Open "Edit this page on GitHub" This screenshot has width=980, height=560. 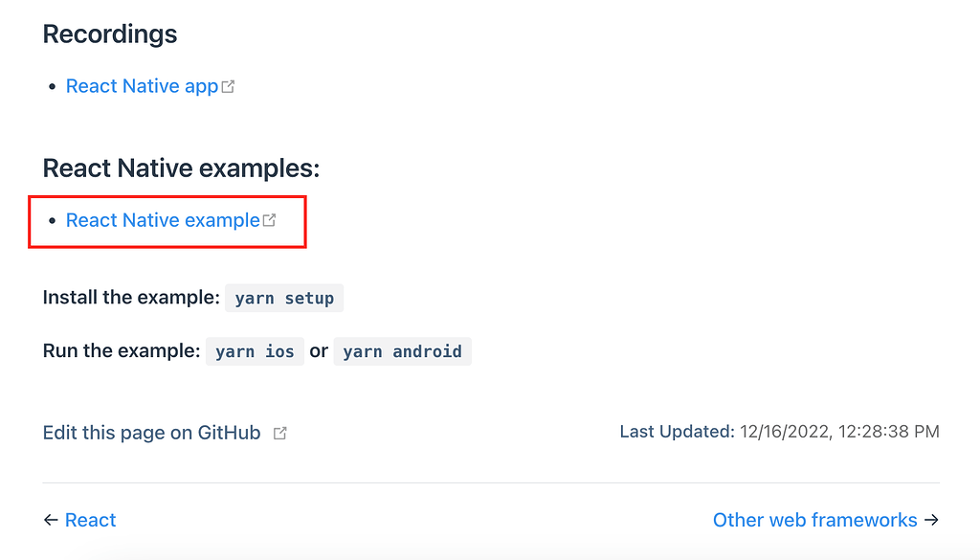150,432
